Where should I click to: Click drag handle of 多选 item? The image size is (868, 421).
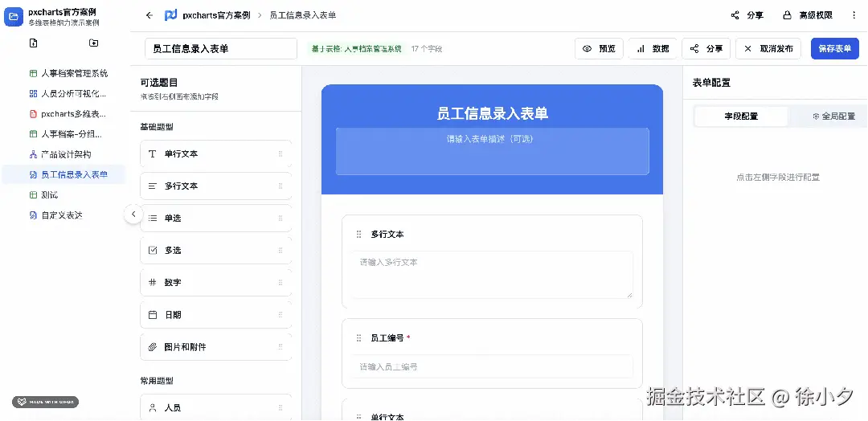tap(280, 250)
